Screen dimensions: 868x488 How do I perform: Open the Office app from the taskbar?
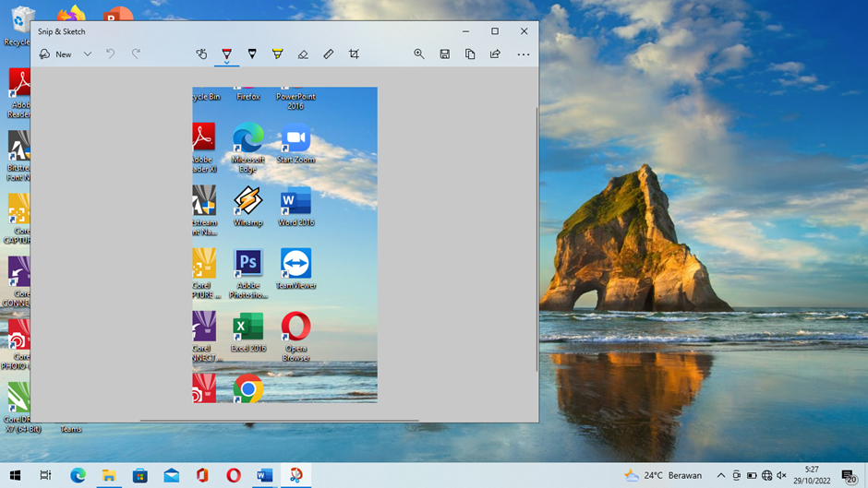202,475
